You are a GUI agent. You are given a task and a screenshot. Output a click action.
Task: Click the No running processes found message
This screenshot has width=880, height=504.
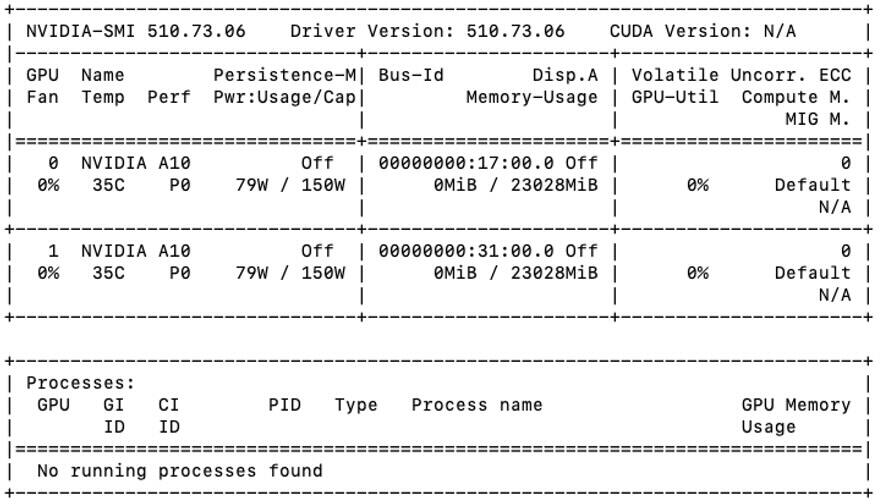point(180,471)
